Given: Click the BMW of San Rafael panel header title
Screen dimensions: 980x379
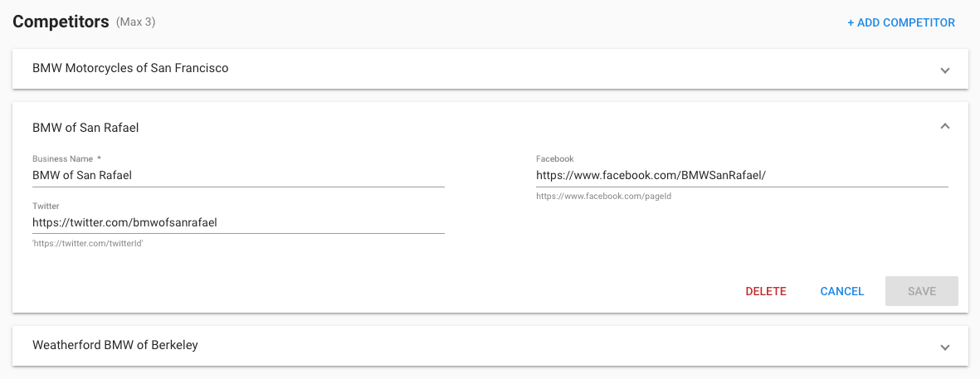Looking at the screenshot, I should coord(85,128).
